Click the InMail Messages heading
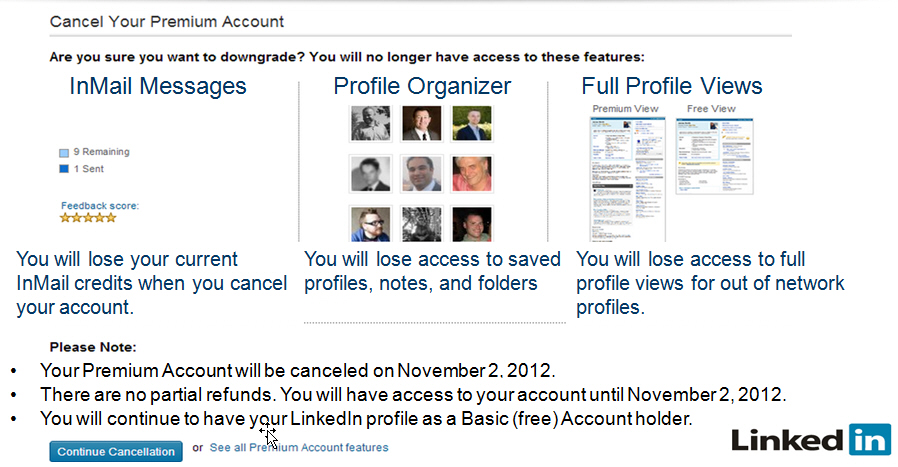The image size is (898, 467). pyautogui.click(x=158, y=86)
